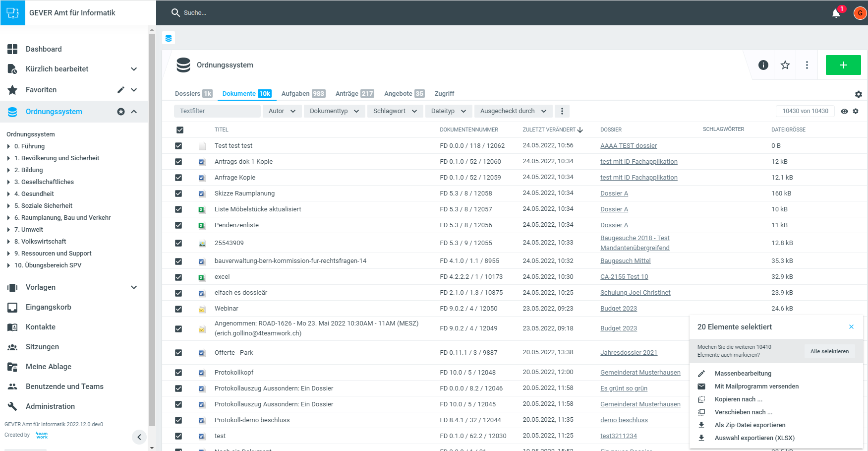Toggle the select-all checkbox in table header
Image resolution: width=868 pixels, height=451 pixels.
(180, 130)
